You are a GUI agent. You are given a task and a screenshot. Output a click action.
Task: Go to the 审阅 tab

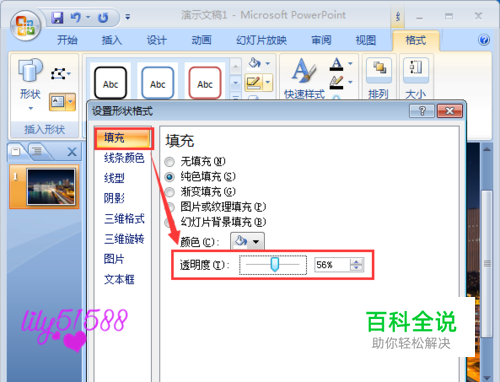tap(321, 40)
